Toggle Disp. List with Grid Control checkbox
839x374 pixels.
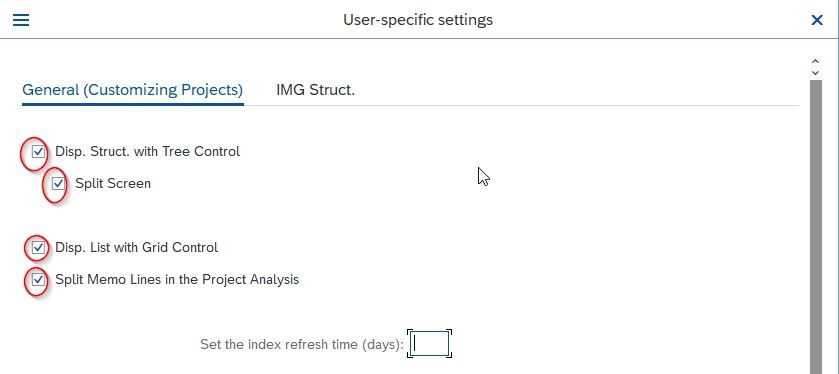click(38, 248)
